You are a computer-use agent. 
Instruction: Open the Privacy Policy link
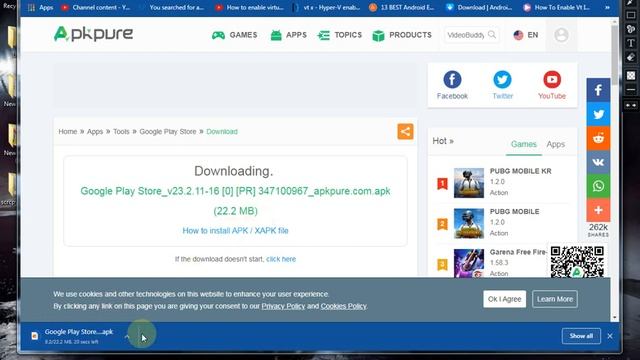click(283, 306)
